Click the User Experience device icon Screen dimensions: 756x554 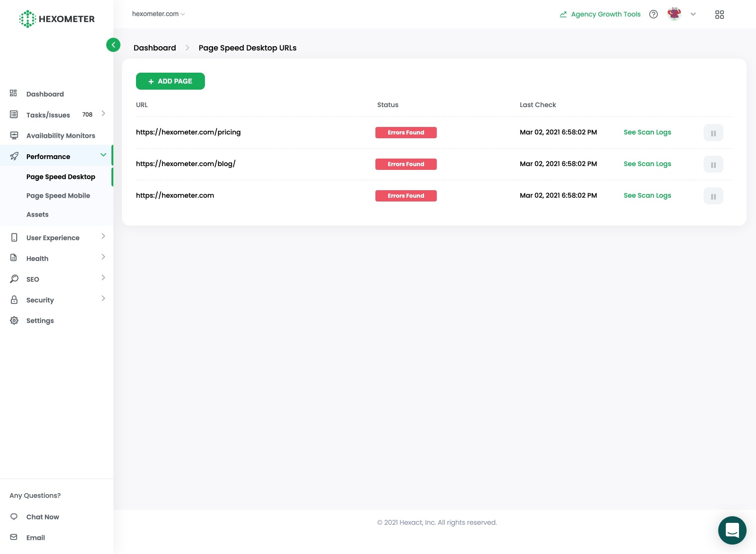point(14,237)
